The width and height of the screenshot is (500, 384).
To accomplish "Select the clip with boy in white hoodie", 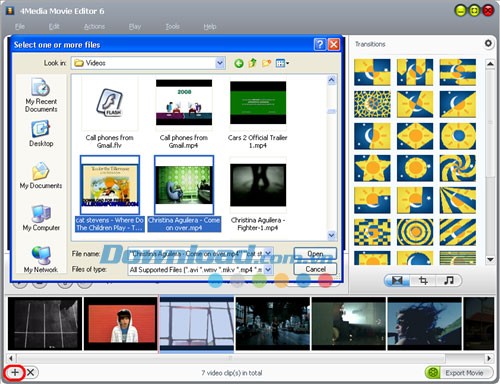I will (x=120, y=324).
